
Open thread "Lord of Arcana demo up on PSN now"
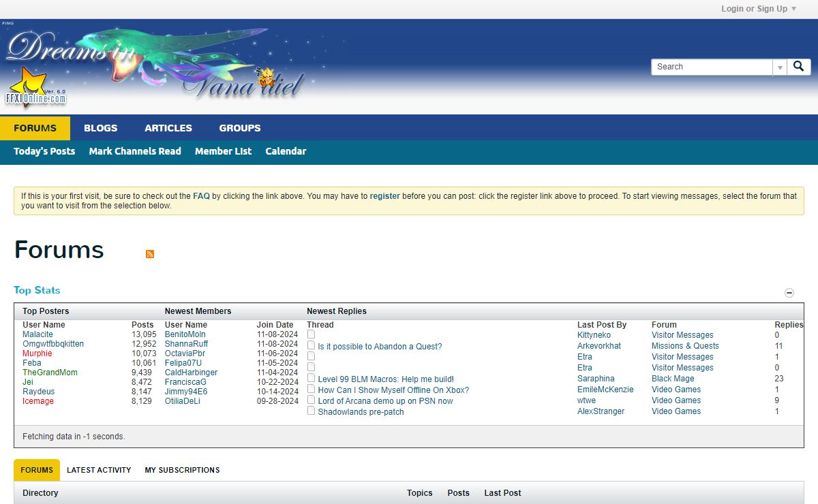point(385,401)
